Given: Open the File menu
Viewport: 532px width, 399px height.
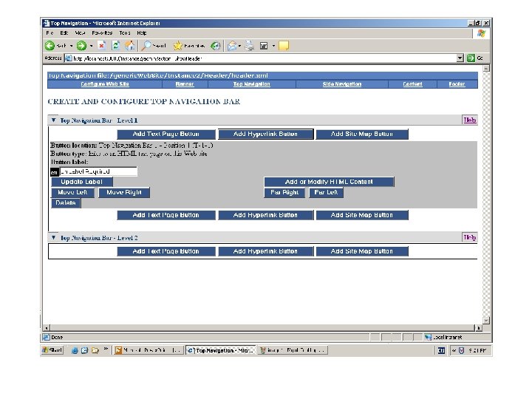Looking at the screenshot, I should coord(50,33).
